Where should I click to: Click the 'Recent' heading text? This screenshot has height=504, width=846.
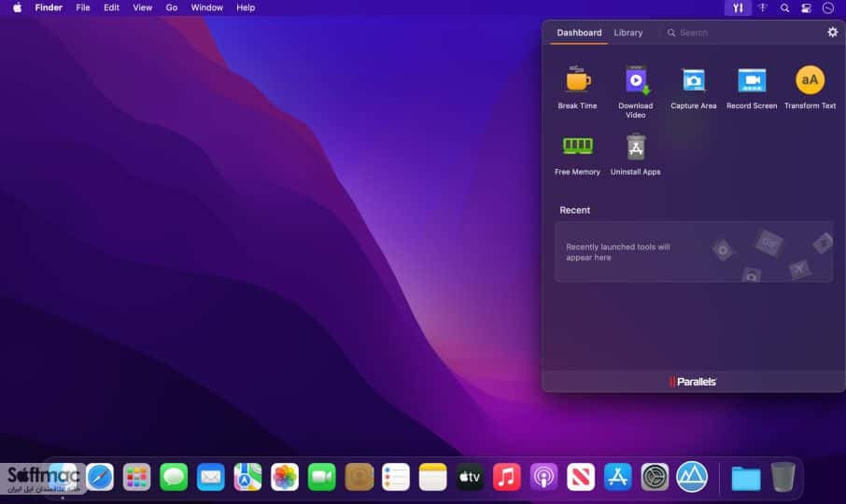point(574,210)
